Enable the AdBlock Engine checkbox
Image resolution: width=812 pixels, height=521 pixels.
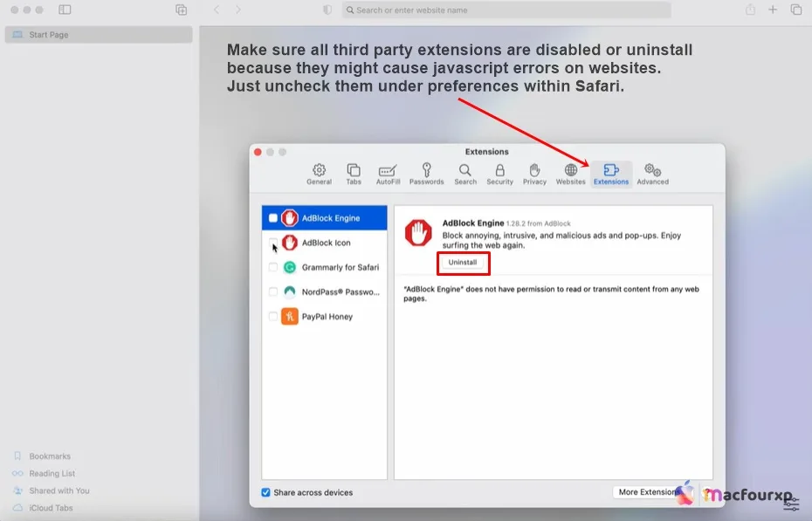click(x=273, y=218)
